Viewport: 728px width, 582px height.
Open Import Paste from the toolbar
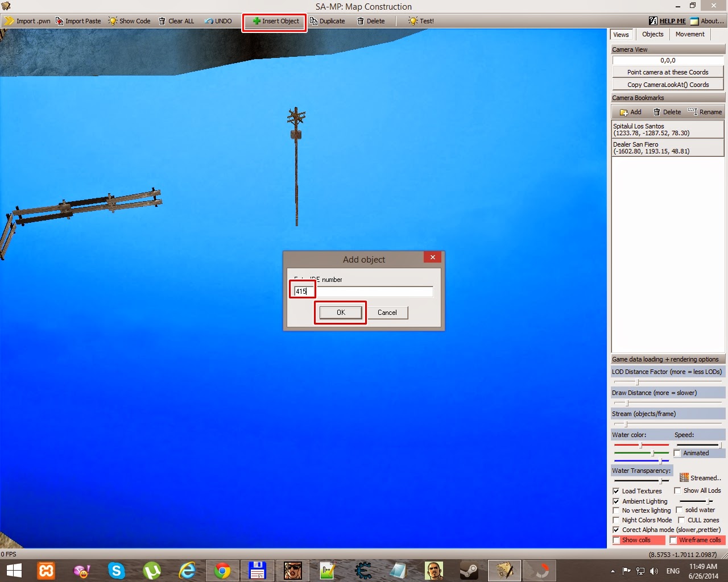(x=78, y=21)
